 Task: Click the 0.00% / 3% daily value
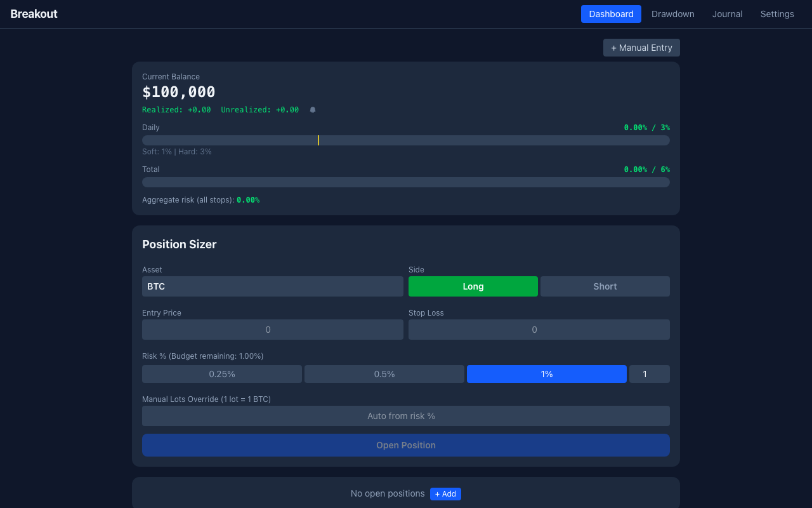coord(647,128)
